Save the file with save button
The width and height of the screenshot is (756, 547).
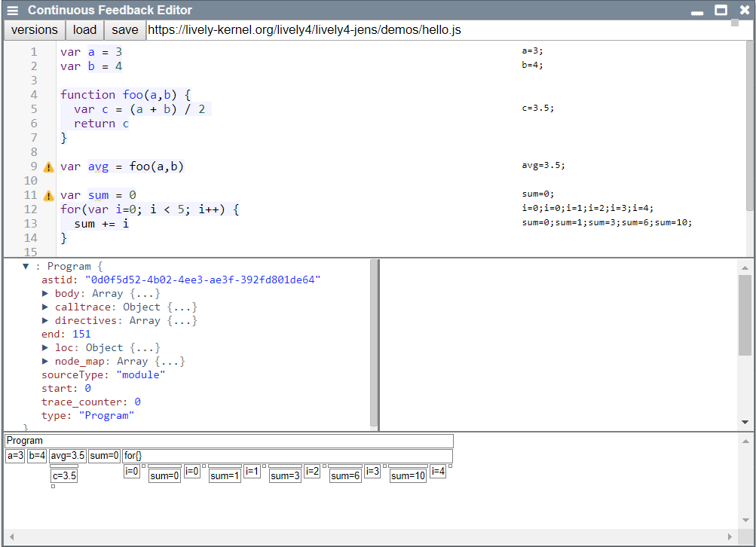(x=124, y=30)
